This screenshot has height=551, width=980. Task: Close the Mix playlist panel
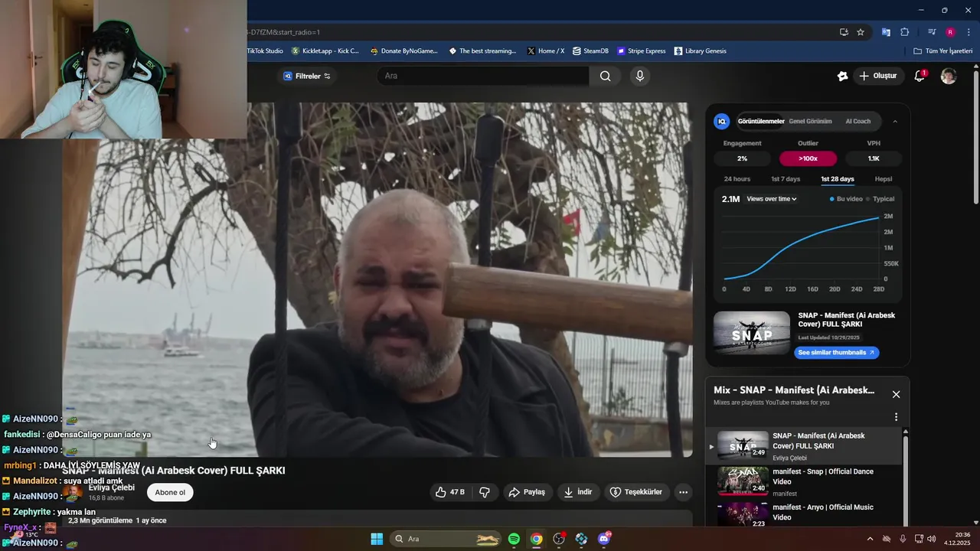click(896, 394)
